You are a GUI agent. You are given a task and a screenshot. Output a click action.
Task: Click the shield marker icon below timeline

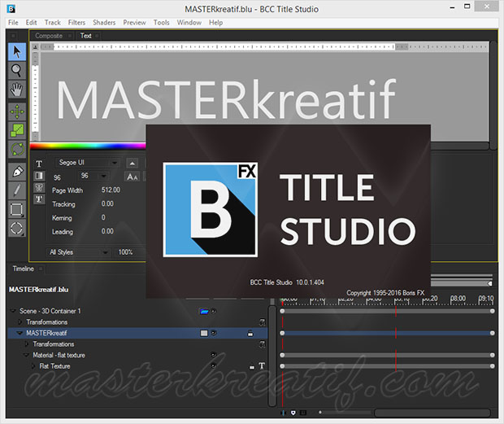(x=293, y=413)
